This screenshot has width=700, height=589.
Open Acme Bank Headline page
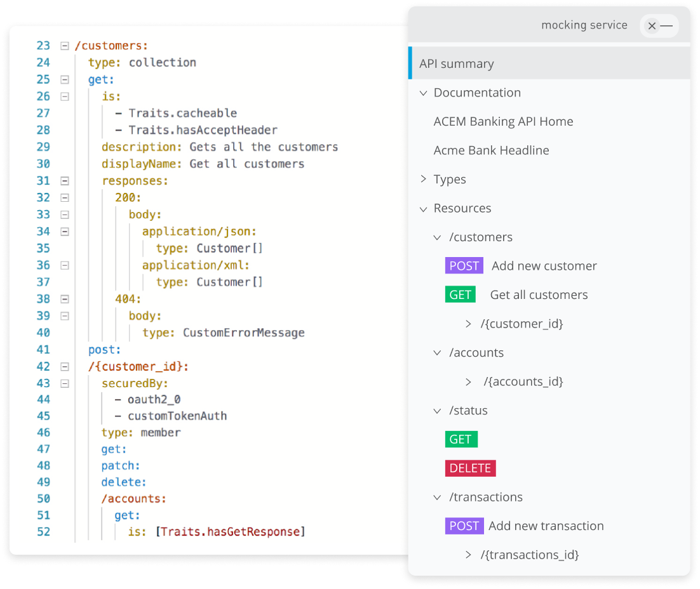pos(491,150)
